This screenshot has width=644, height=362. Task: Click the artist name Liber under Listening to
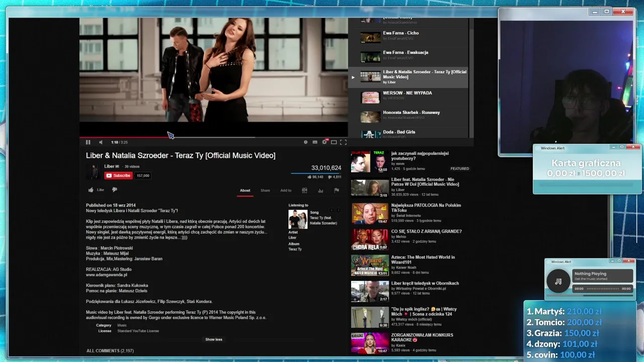point(292,238)
